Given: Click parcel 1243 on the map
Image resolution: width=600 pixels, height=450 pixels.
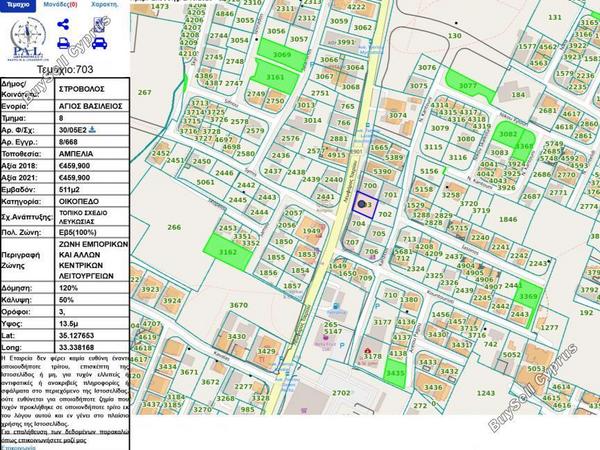Looking at the screenshot, I should [486, 393].
